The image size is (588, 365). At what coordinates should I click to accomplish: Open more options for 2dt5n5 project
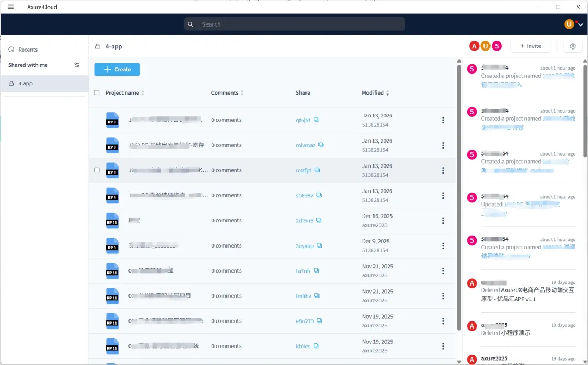443,221
